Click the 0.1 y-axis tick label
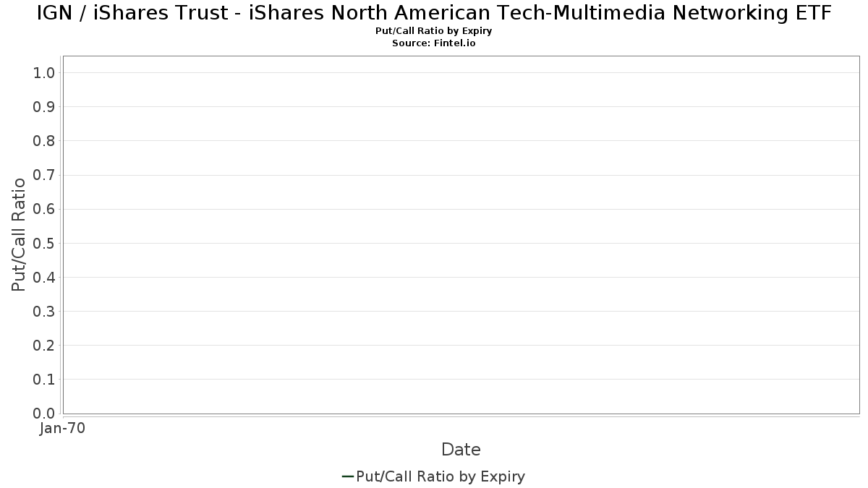Screen dimensions: 868x488 pyautogui.click(x=44, y=379)
